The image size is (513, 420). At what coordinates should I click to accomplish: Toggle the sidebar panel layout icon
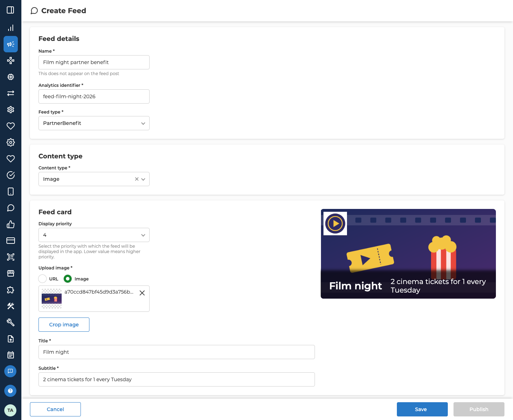coord(11,10)
